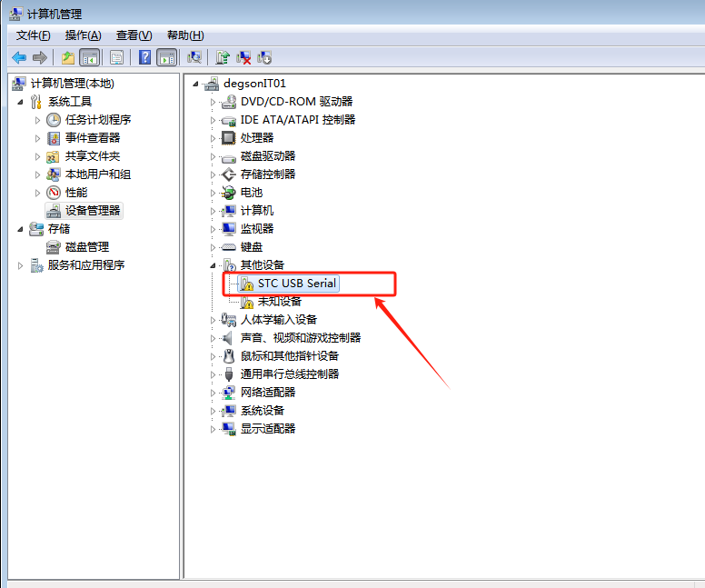705x588 pixels.
Task: Collapse the degsonIT01 computer node
Action: 195,84
